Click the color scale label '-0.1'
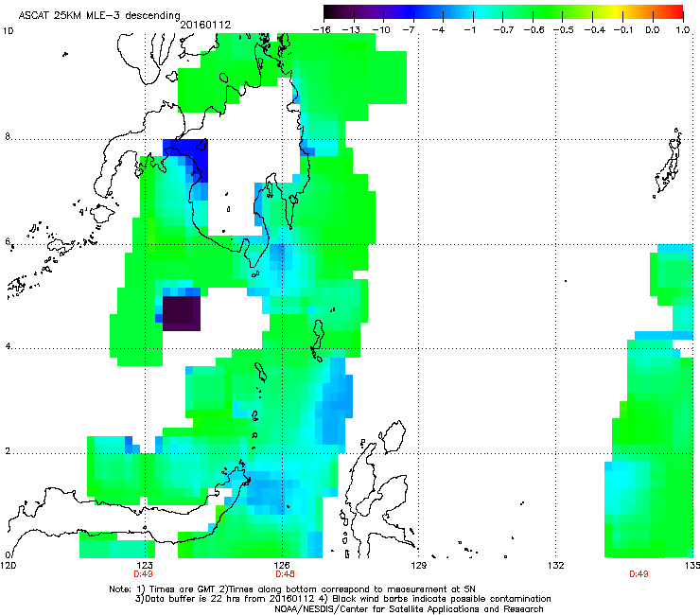This screenshot has width=700, height=615. 623,30
